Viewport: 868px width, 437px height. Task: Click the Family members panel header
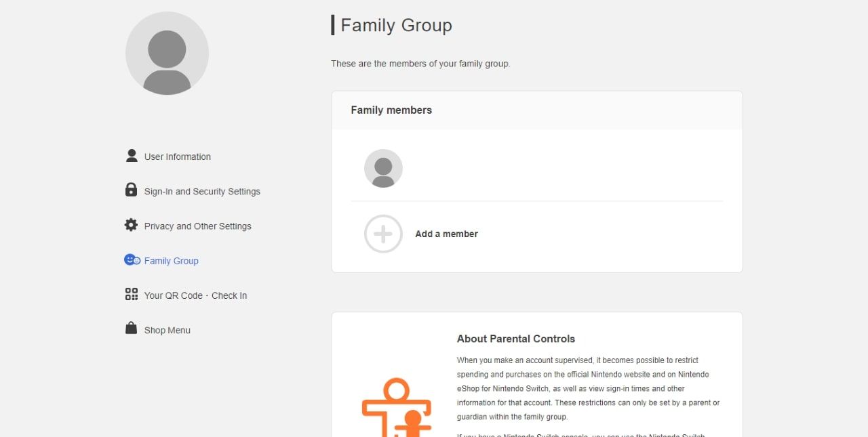click(391, 110)
